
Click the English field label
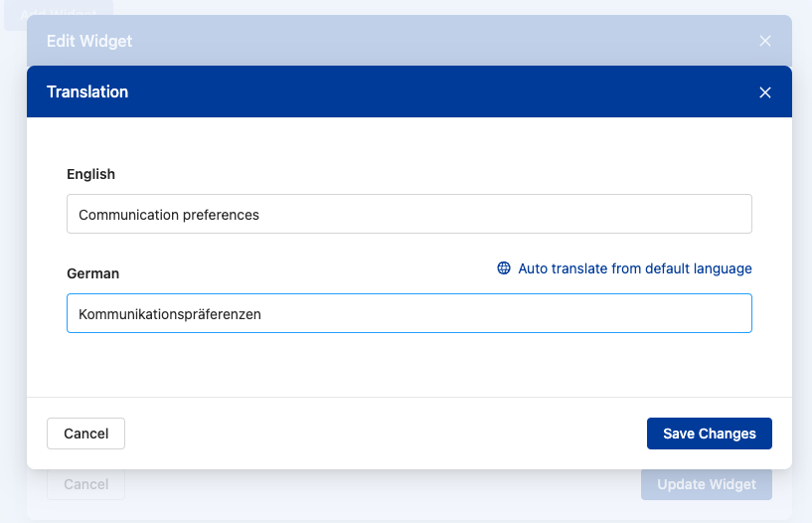(x=90, y=174)
